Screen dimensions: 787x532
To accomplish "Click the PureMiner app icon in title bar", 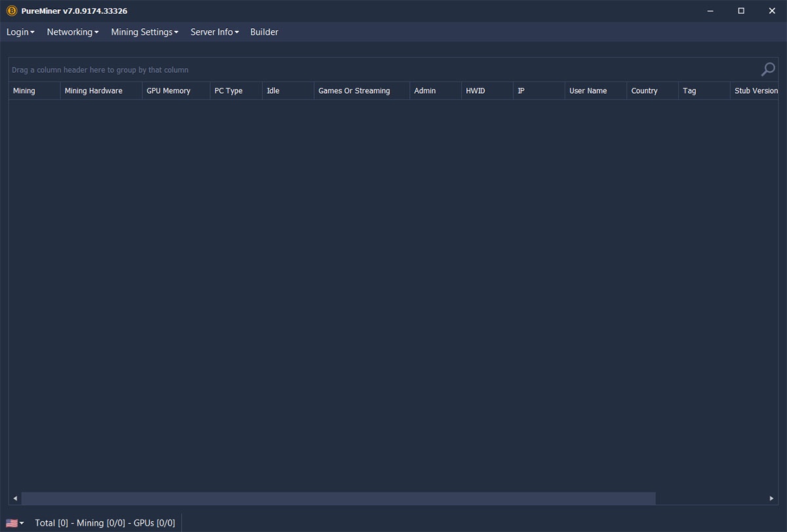I will coord(11,11).
